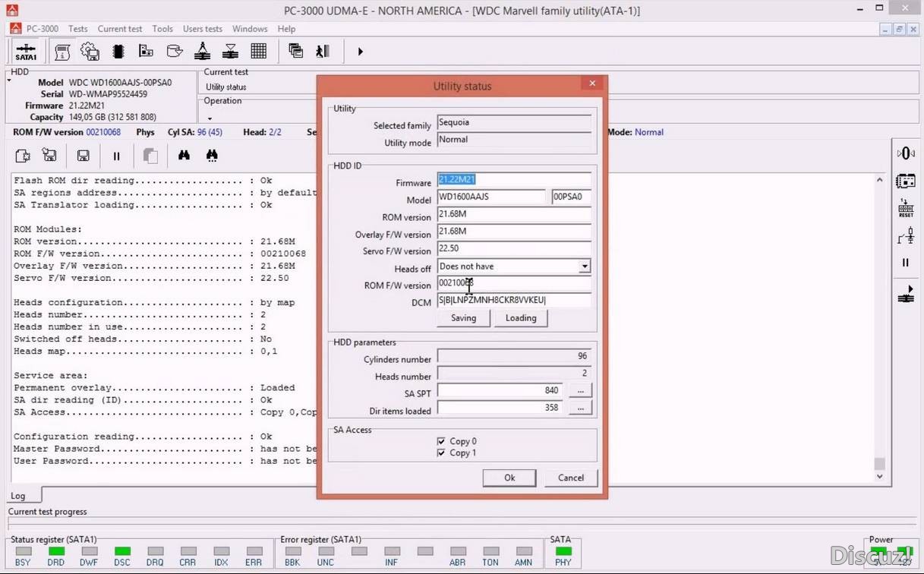Click the black play arrow in toolbar
This screenshot has width=924, height=574.
pos(360,52)
